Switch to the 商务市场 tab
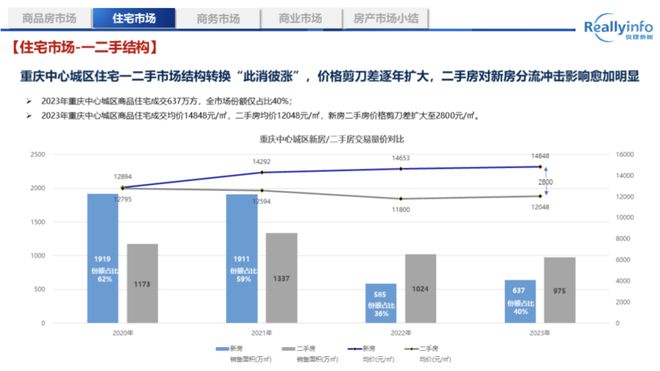This screenshot has width=660, height=371. click(218, 19)
